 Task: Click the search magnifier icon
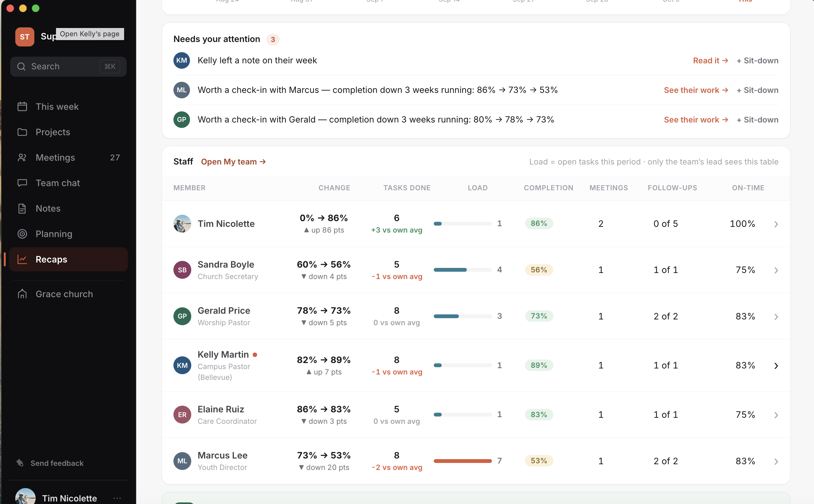point(21,67)
